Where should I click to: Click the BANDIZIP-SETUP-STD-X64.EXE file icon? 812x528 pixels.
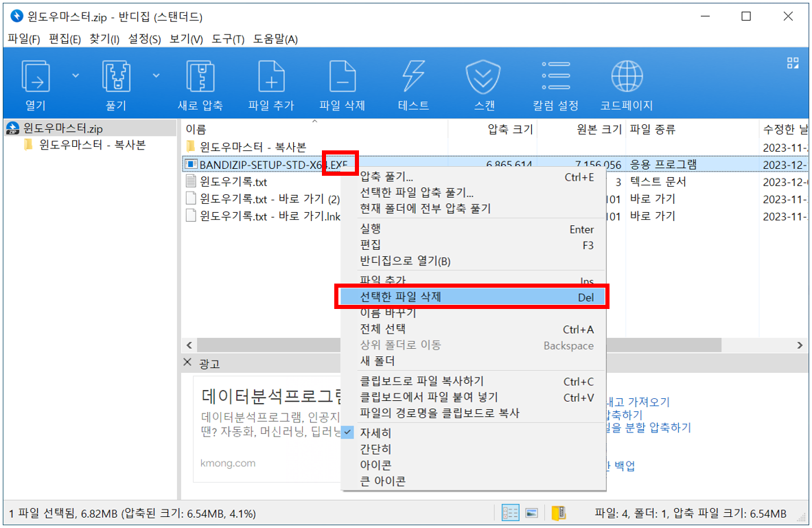(191, 164)
